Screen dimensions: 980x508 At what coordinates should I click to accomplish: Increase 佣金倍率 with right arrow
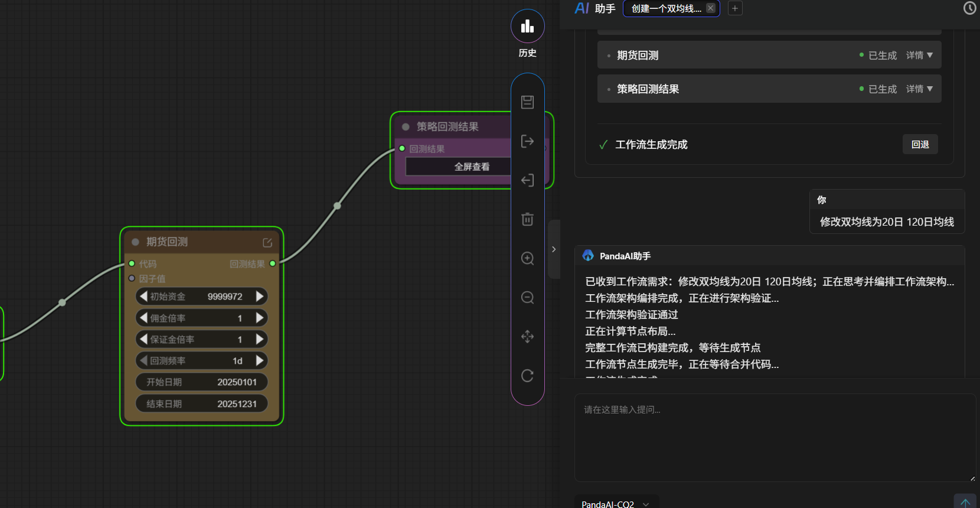point(260,318)
